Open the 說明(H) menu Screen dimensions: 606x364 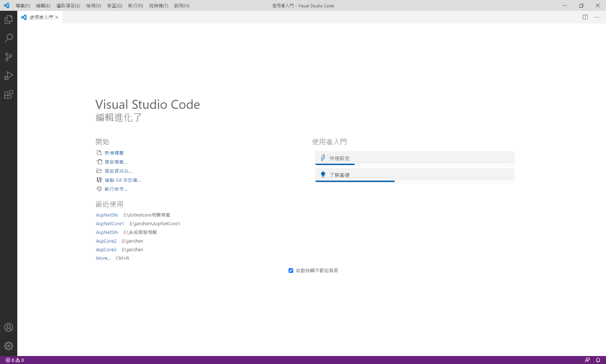(182, 6)
